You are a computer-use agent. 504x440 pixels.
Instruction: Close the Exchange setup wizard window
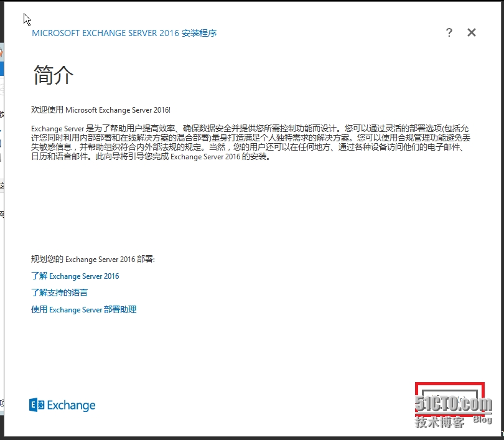coord(472,32)
